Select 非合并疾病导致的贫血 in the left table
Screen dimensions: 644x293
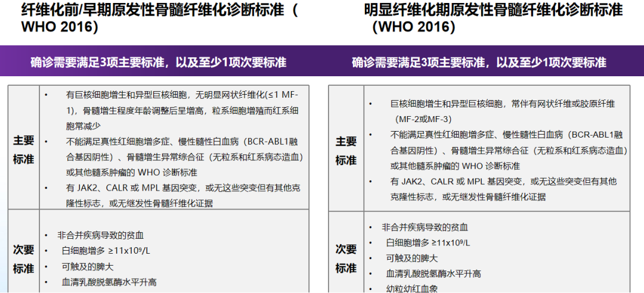[x=100, y=235]
